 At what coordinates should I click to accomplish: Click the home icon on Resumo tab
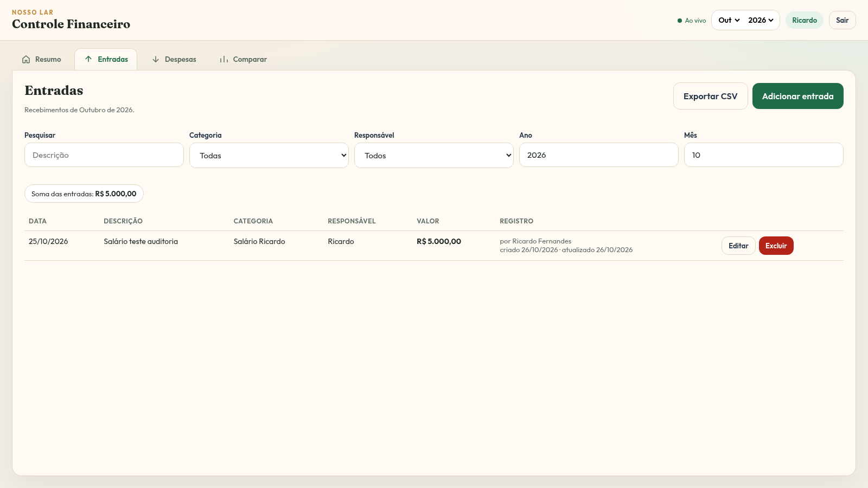26,60
